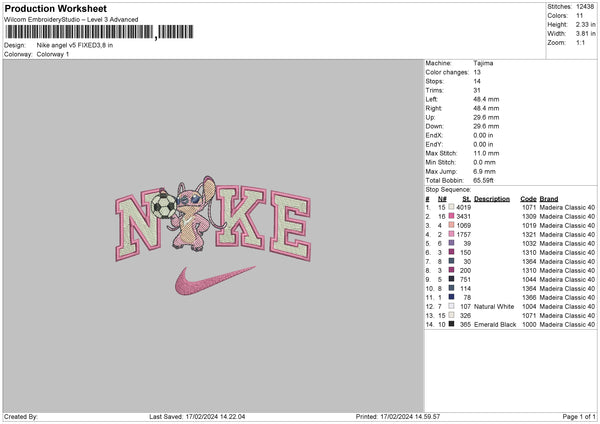This screenshot has width=600, height=424.
Task: Pick the salmon swatch for code 1019
Action: (x=452, y=225)
